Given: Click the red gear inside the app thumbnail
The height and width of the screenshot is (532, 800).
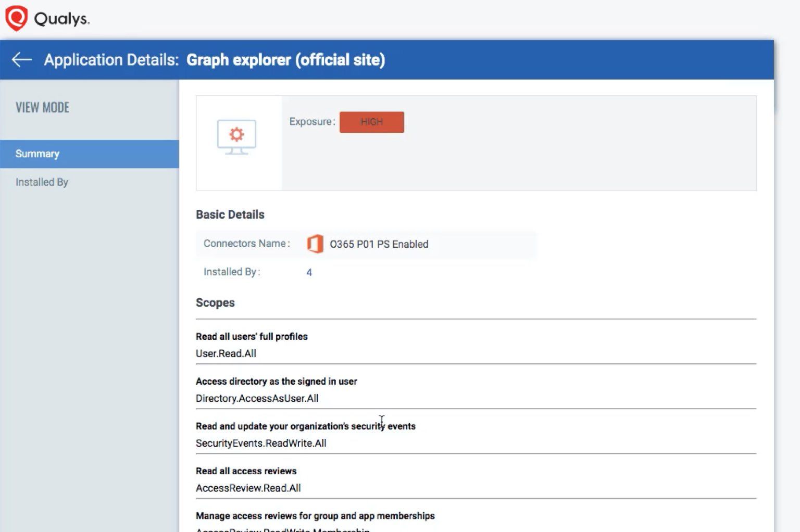Looking at the screenshot, I should click(238, 134).
